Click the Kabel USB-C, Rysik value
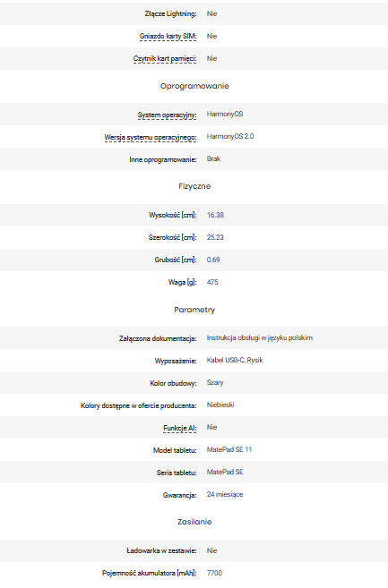Screen dimensions: 388x588 235,360
